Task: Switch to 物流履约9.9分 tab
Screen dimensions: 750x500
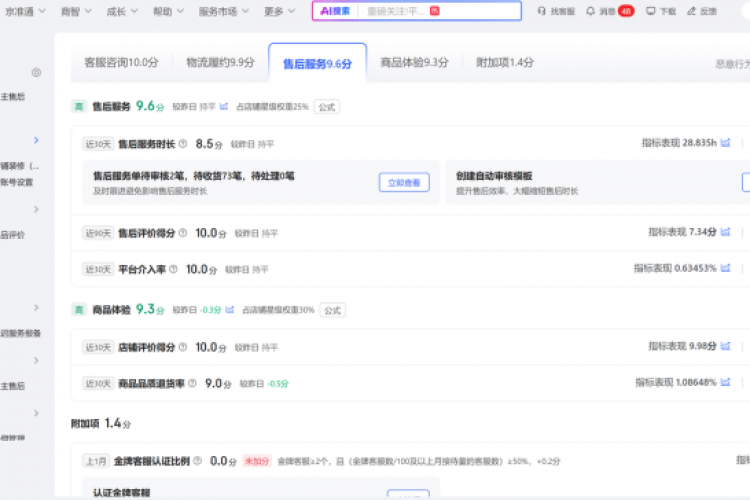Action: [x=221, y=62]
